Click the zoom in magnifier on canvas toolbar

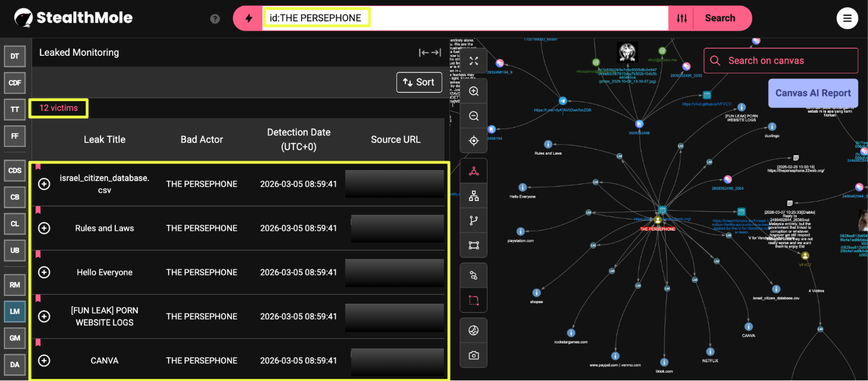474,91
